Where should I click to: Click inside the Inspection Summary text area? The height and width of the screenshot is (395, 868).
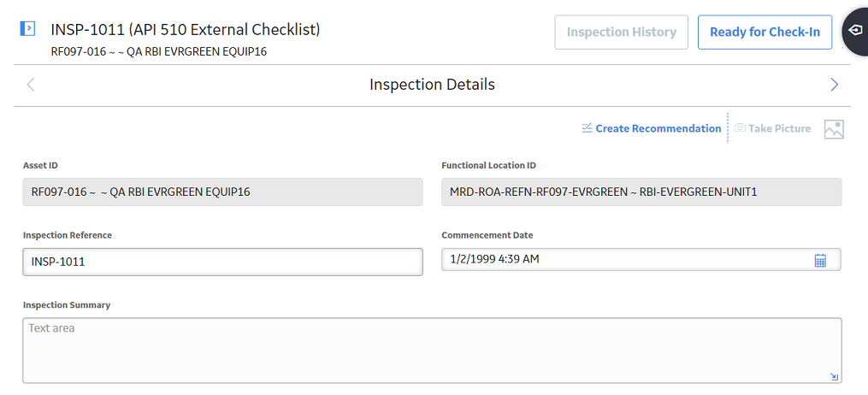432,351
